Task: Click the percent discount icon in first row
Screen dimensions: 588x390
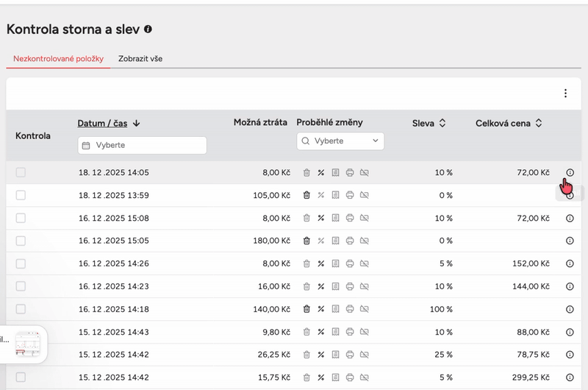Action: [320, 173]
